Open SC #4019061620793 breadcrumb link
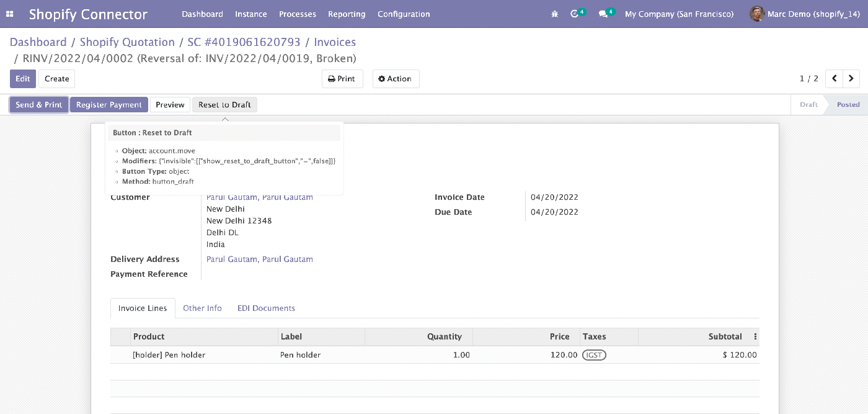 pyautogui.click(x=244, y=42)
